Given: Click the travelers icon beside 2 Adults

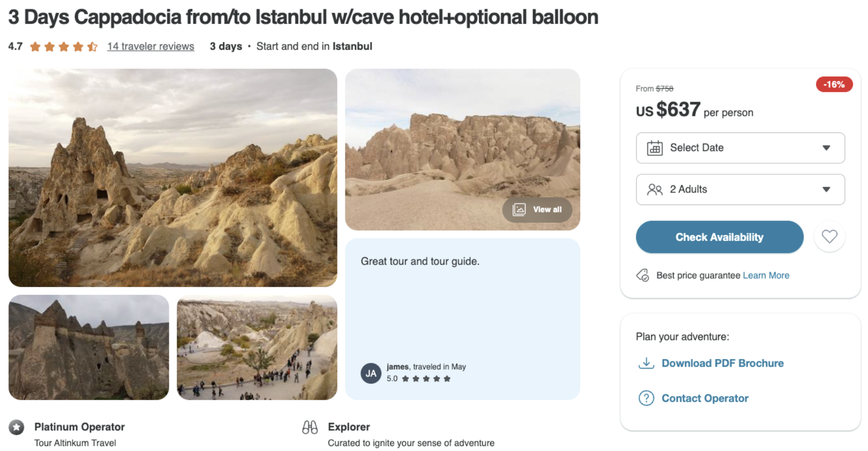Looking at the screenshot, I should tap(654, 189).
